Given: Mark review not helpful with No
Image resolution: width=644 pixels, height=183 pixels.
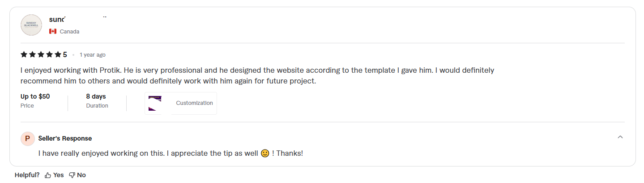Looking at the screenshot, I should click(81, 175).
